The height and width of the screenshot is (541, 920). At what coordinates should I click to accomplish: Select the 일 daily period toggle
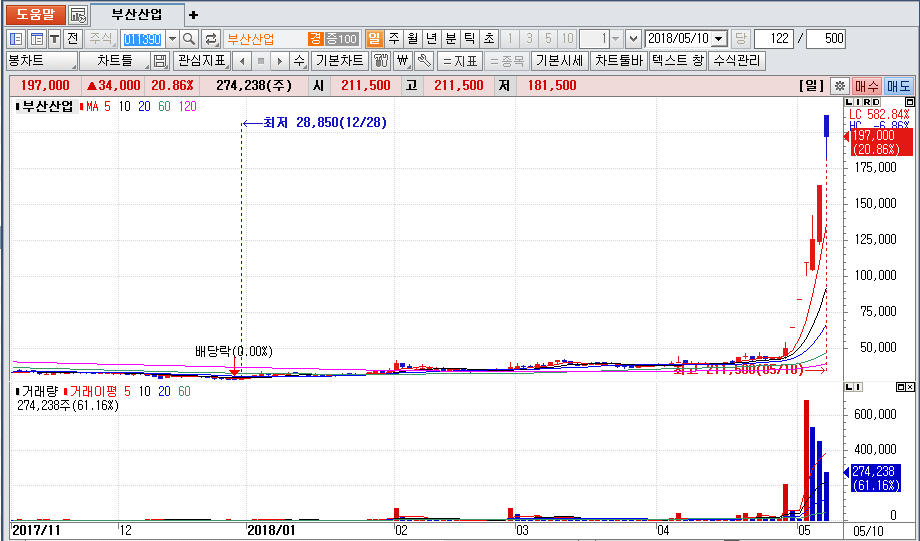[375, 39]
